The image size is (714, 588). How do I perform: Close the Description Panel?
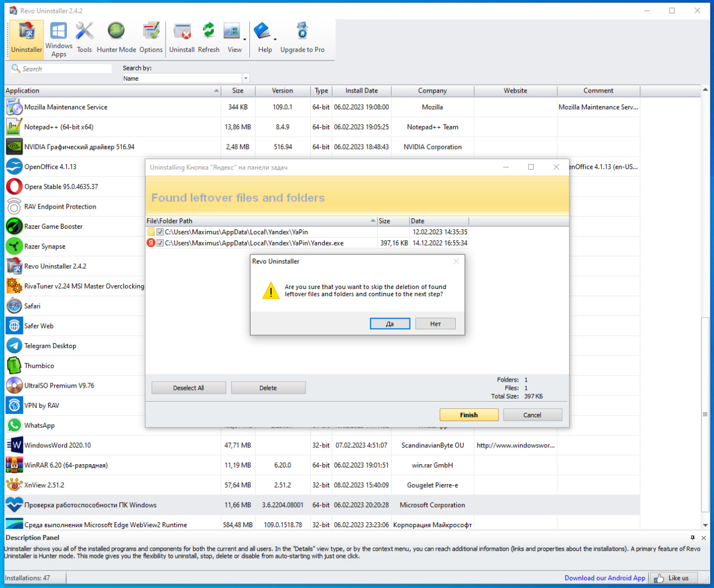[703, 538]
